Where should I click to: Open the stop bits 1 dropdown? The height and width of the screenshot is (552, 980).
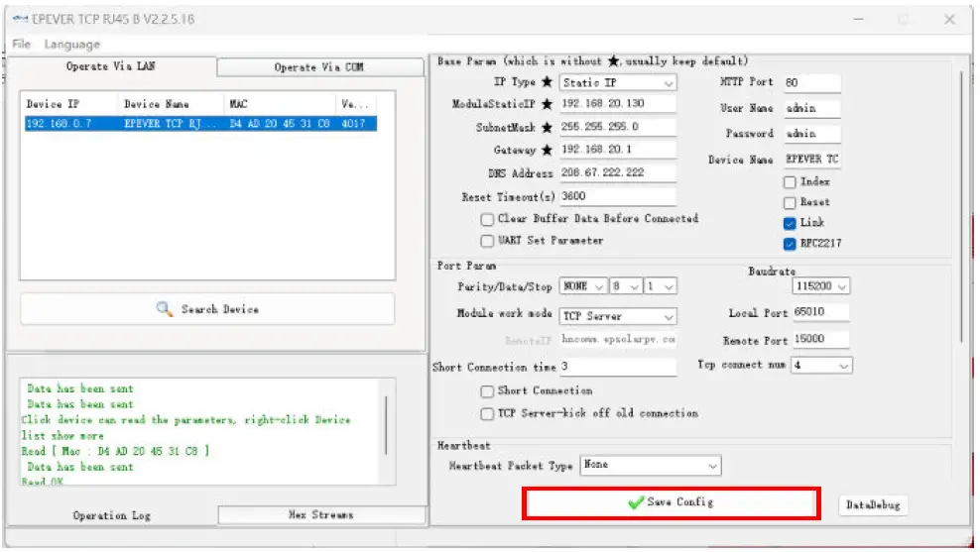[661, 286]
